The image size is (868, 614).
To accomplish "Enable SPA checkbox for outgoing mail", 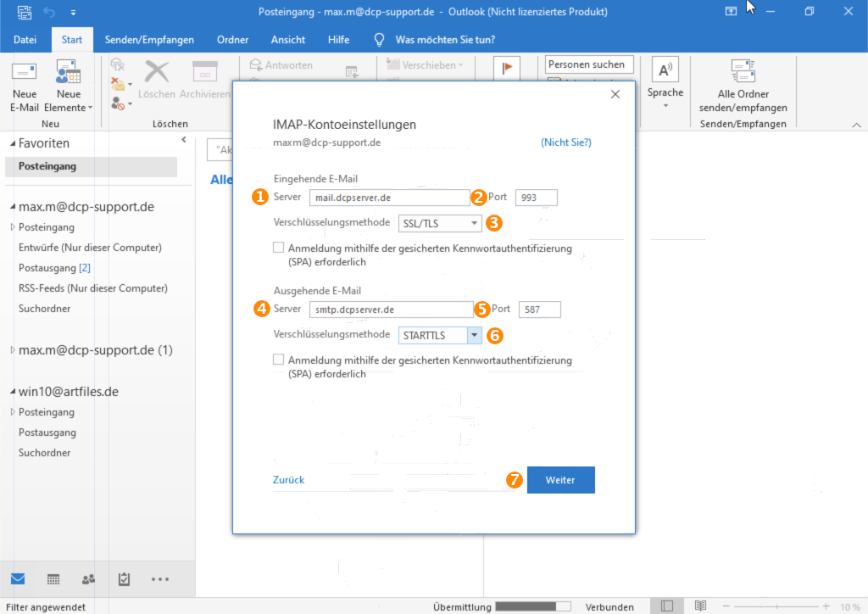I will coord(278,360).
